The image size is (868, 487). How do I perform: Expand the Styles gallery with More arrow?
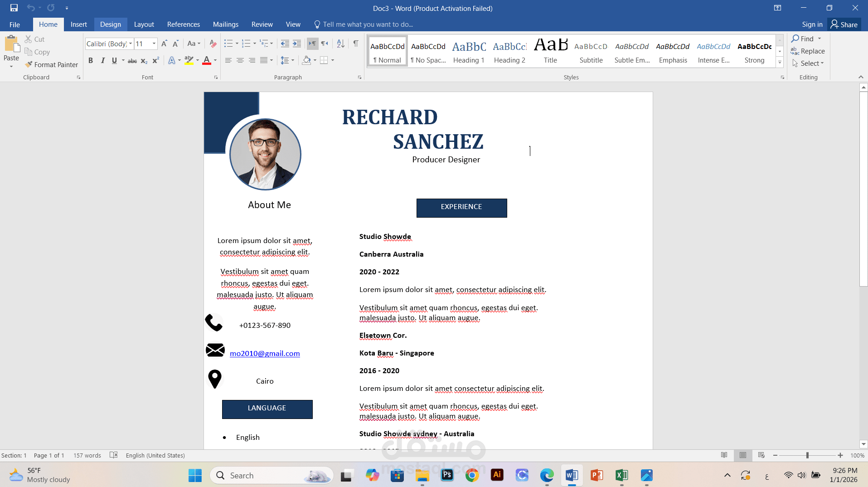779,62
